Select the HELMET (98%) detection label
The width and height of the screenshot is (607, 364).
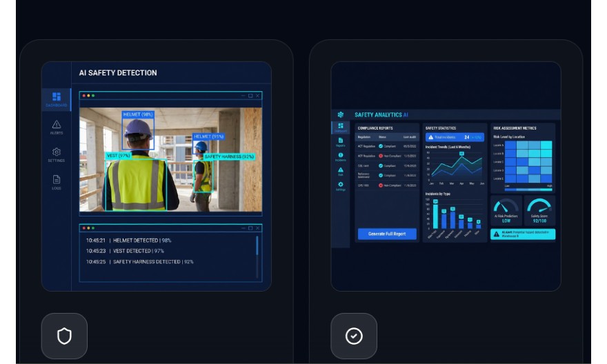[138, 114]
